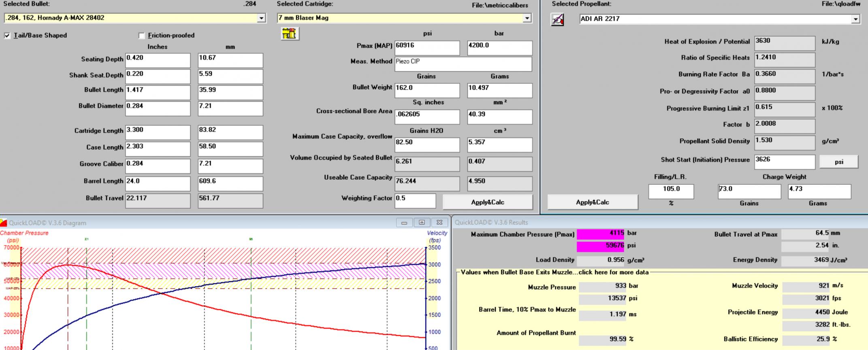Click the Groove Caliber inches field
The width and height of the screenshot is (868, 350).
pyautogui.click(x=158, y=166)
